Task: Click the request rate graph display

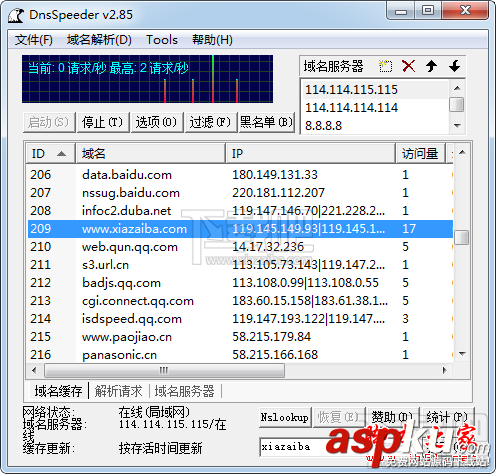Action: point(147,79)
